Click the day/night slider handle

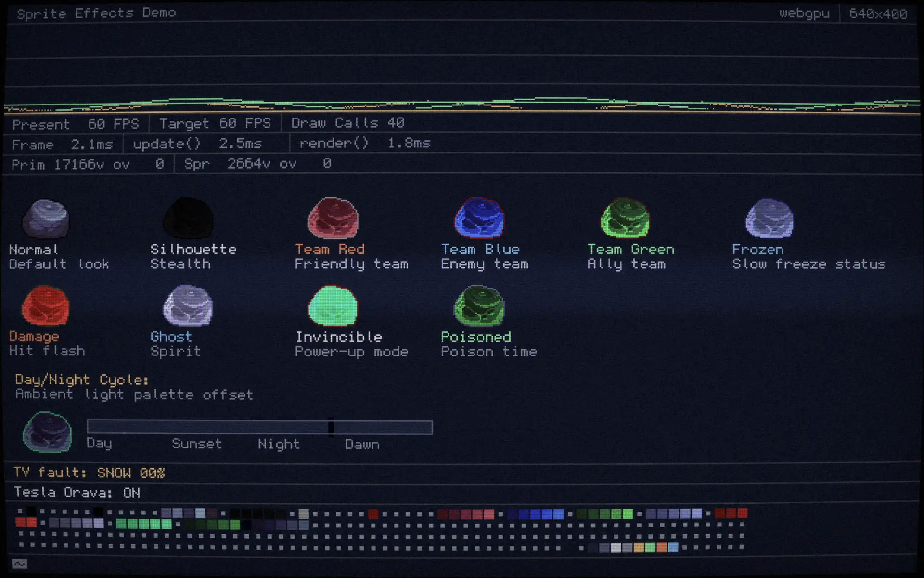[x=331, y=427]
